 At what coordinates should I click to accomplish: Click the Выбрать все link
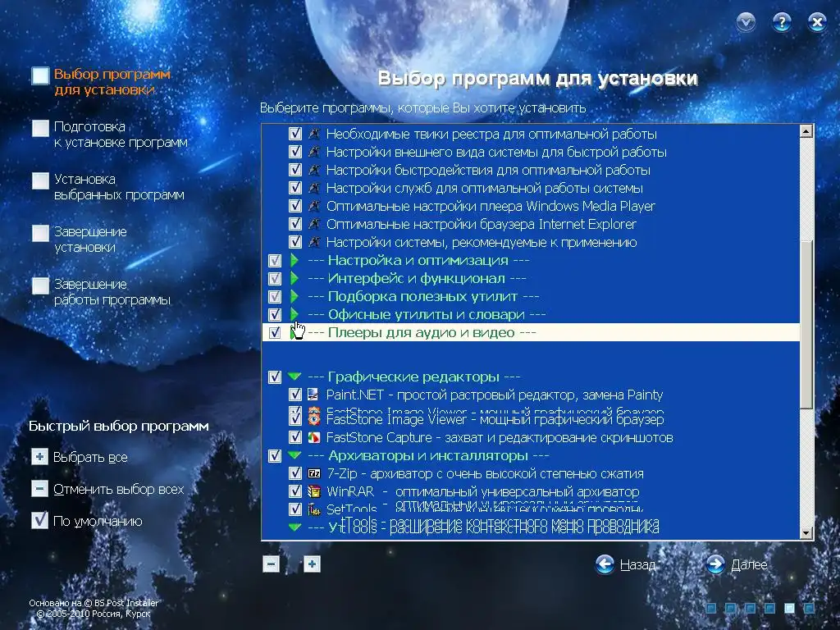(90, 458)
